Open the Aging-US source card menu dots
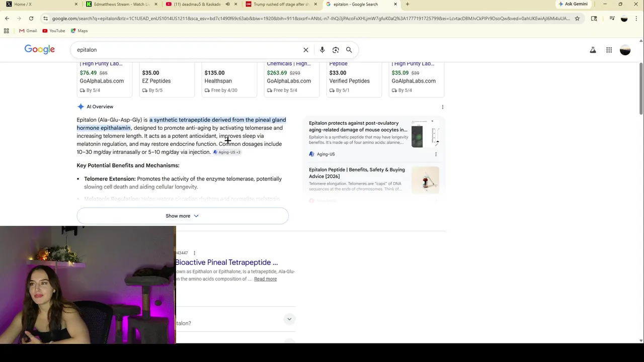This screenshot has width=644, height=362. tap(436, 154)
